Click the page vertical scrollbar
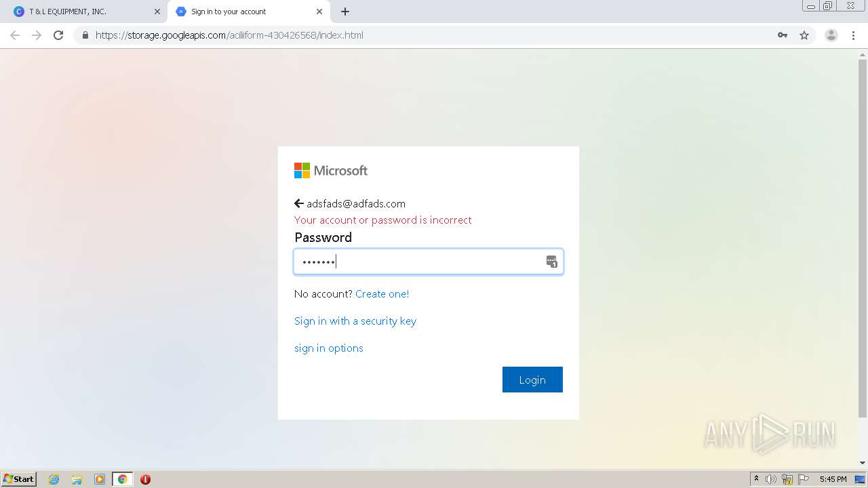This screenshot has height=488, width=868. point(863,237)
